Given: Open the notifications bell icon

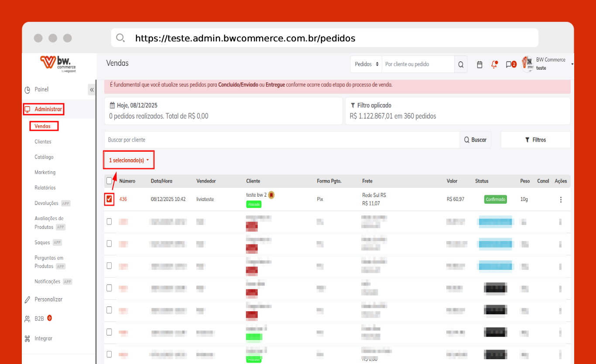Looking at the screenshot, I should pyautogui.click(x=494, y=65).
